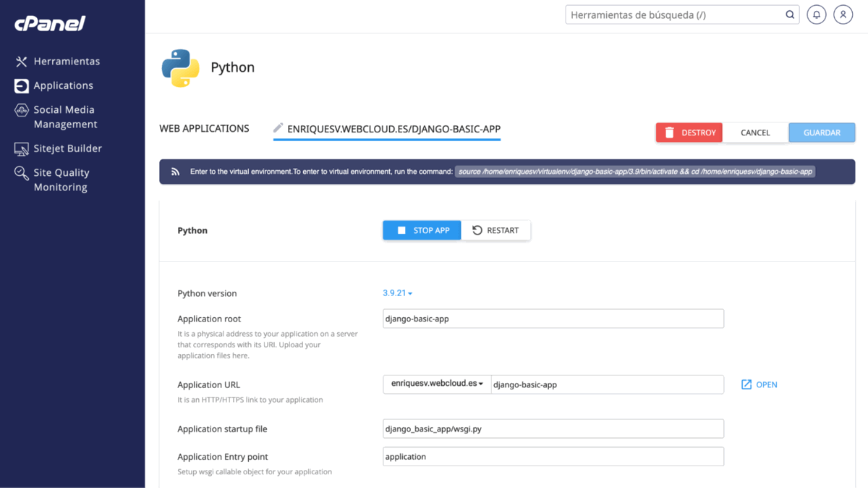Click the Herramientas wrench icon
This screenshot has width=868, height=488.
(22, 62)
